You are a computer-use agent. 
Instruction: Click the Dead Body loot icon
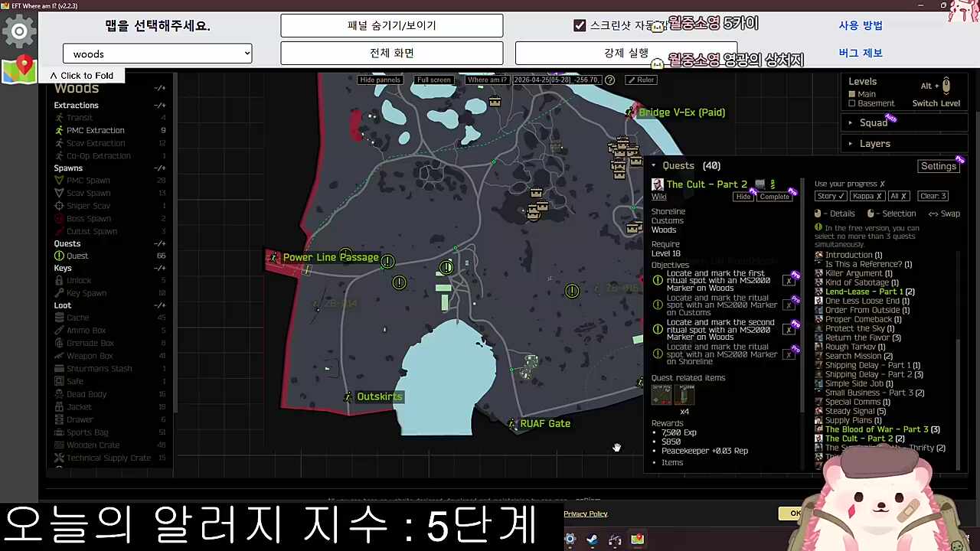click(59, 394)
